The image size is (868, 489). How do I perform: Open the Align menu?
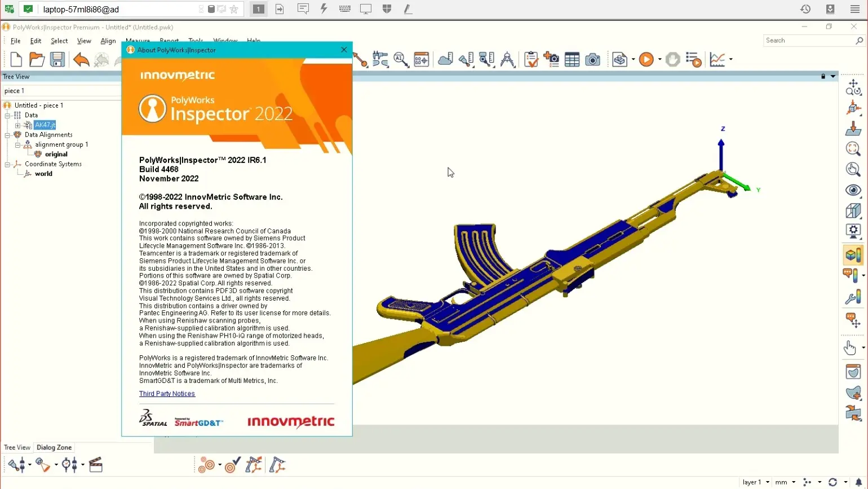pos(108,41)
